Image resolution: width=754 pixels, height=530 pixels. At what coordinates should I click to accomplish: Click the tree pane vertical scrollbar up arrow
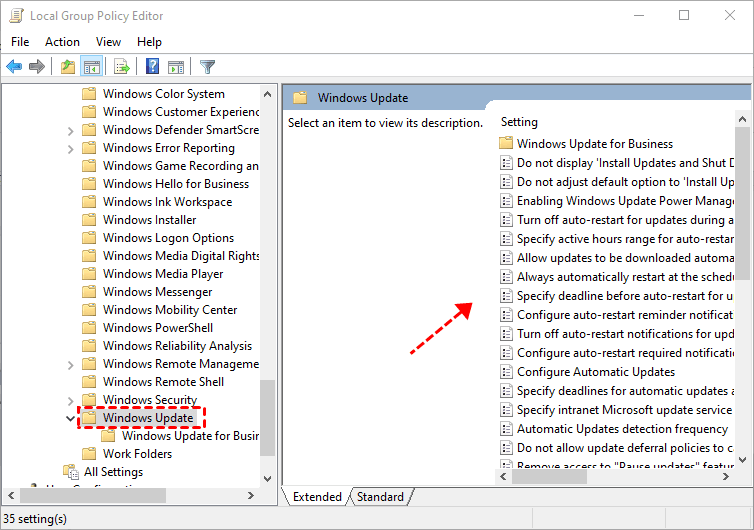point(267,94)
